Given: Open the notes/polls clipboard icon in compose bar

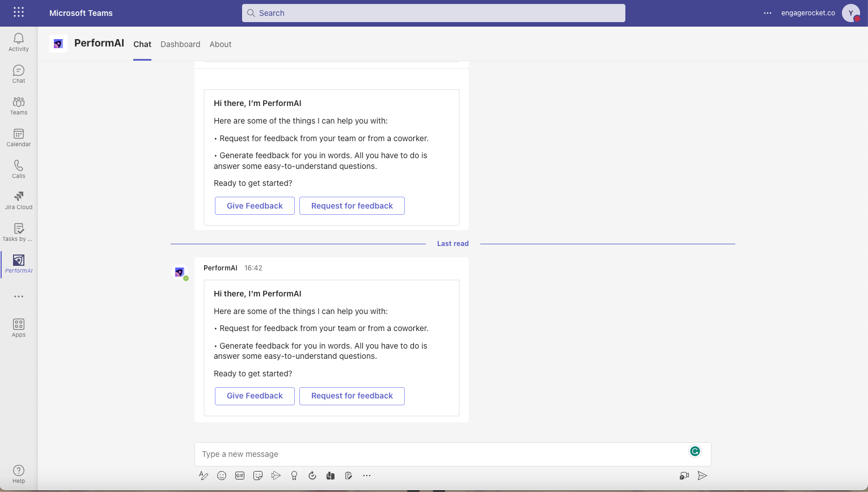Looking at the screenshot, I should point(349,476).
